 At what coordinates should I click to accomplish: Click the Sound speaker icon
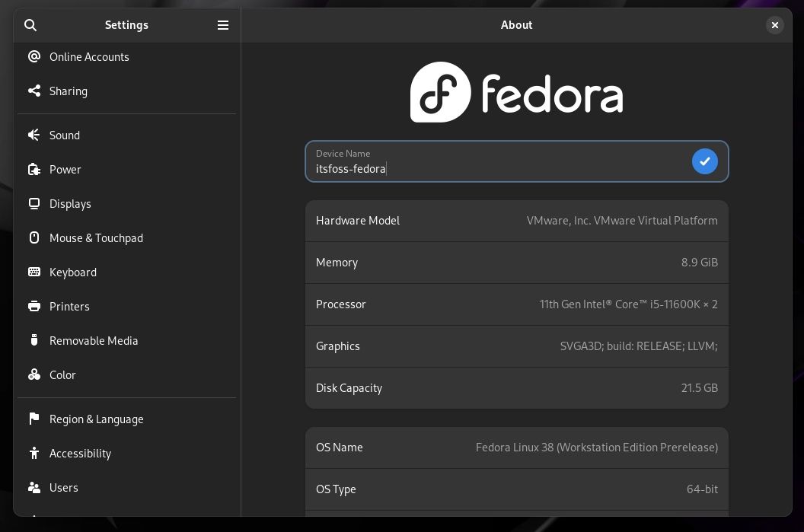(34, 135)
